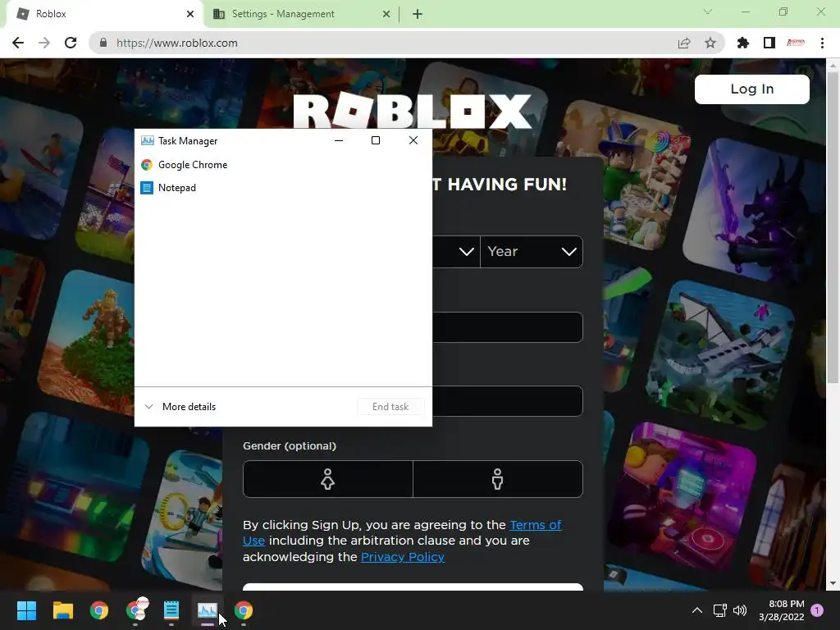Close the Roblox tab
The height and width of the screenshot is (630, 840).
[x=190, y=14]
